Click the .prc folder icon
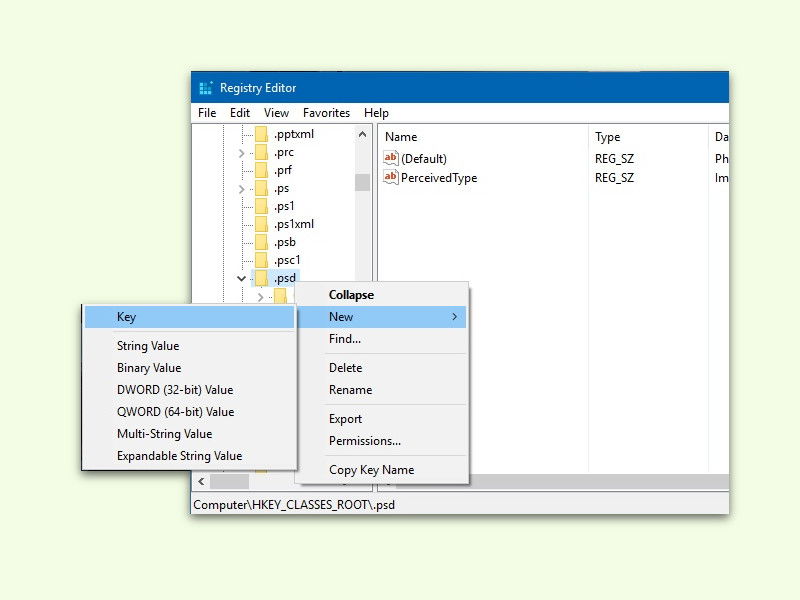 (261, 152)
